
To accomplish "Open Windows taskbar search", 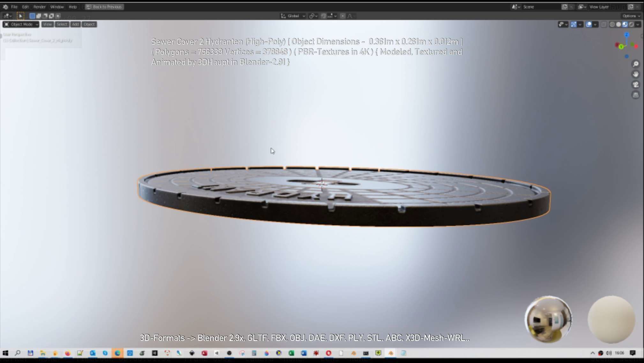I will coord(18,353).
